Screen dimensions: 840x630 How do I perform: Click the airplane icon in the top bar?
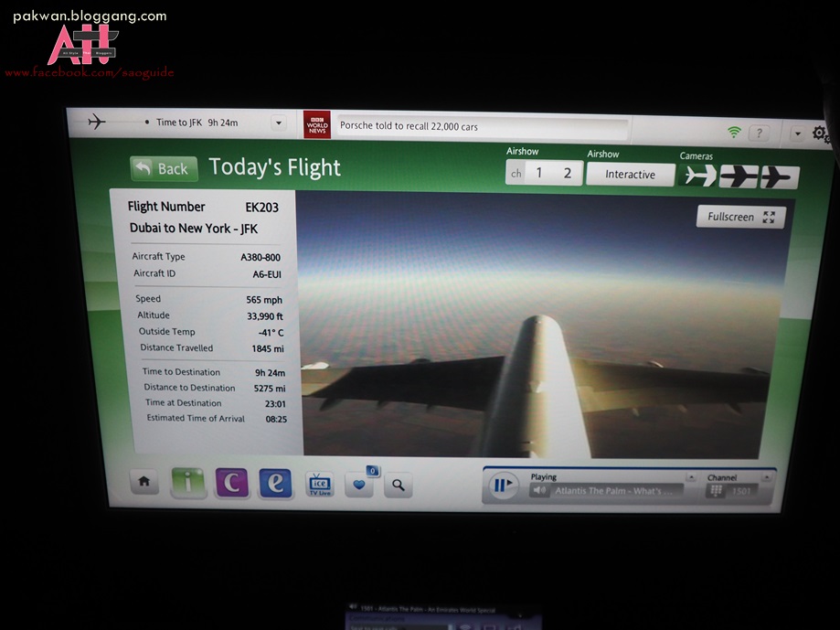tap(96, 122)
